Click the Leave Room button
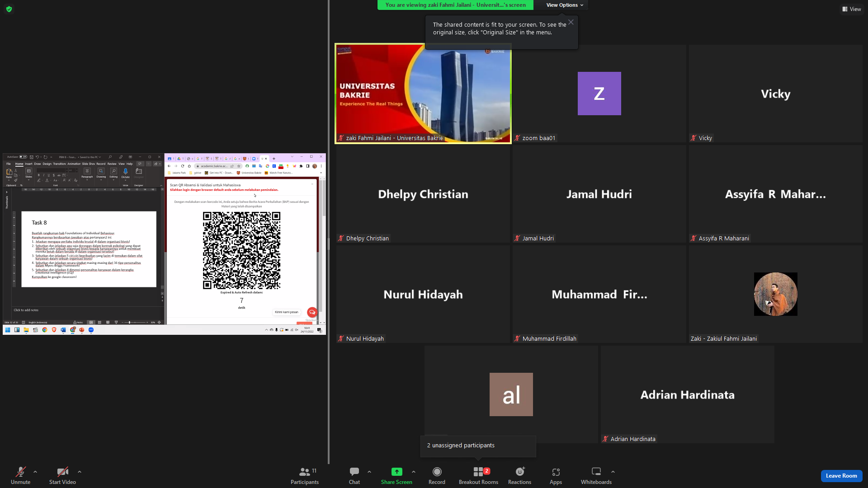The height and width of the screenshot is (488, 868). click(841, 476)
